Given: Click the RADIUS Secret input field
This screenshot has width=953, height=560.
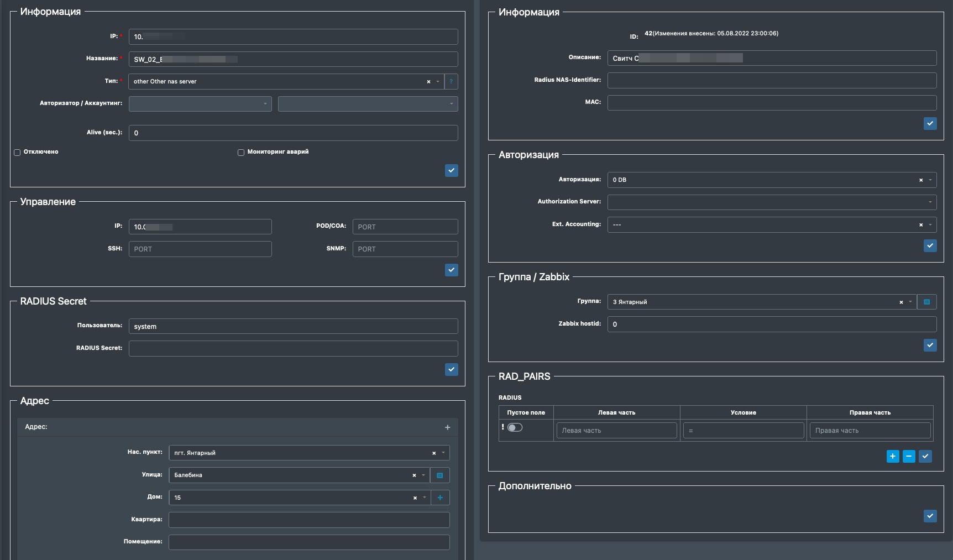Looking at the screenshot, I should pos(294,348).
